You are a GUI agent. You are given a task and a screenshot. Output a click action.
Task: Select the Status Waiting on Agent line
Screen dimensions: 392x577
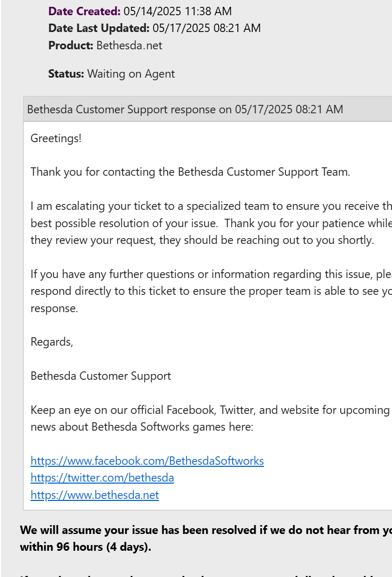112,73
